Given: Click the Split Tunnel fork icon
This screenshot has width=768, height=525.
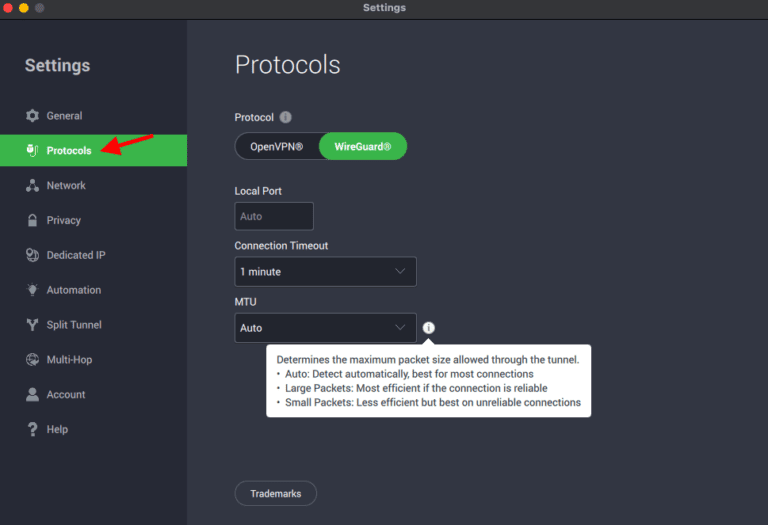Looking at the screenshot, I should coord(32,325).
